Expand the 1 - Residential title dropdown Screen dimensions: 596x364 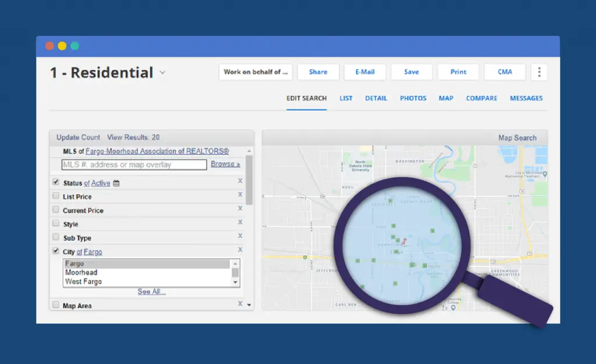tap(162, 73)
